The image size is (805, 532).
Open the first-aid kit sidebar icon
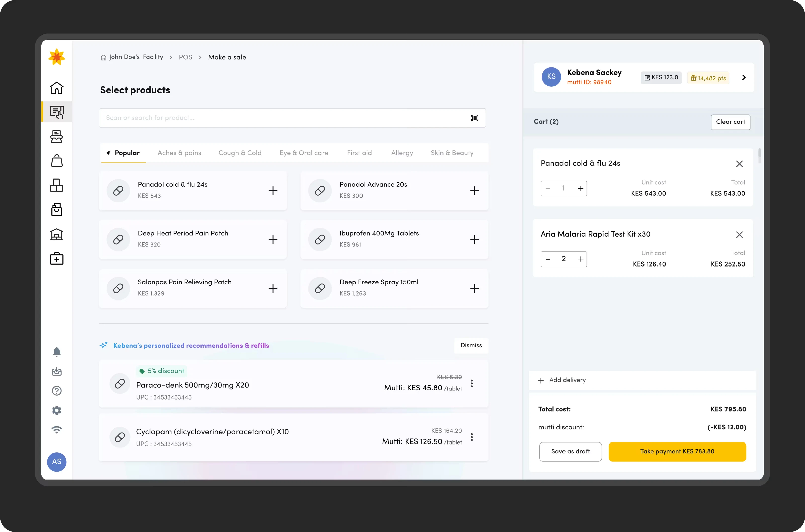pos(56,258)
